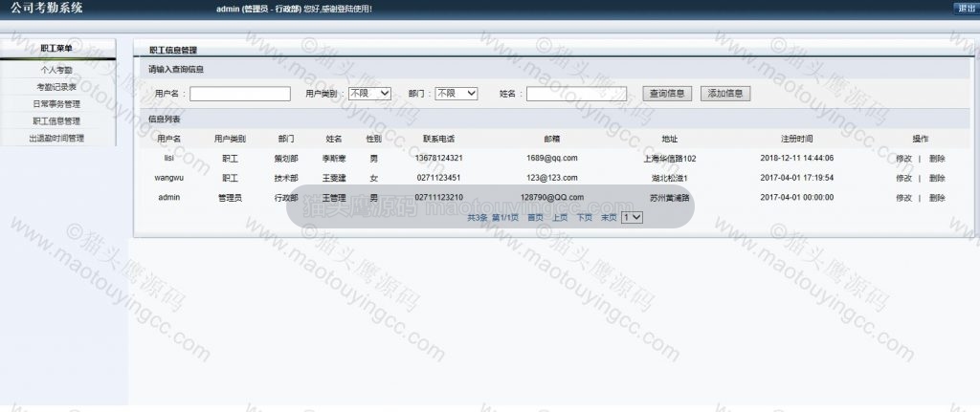Click phone number 0271123451
Image resolution: width=980 pixels, height=412 pixels.
coord(438,178)
